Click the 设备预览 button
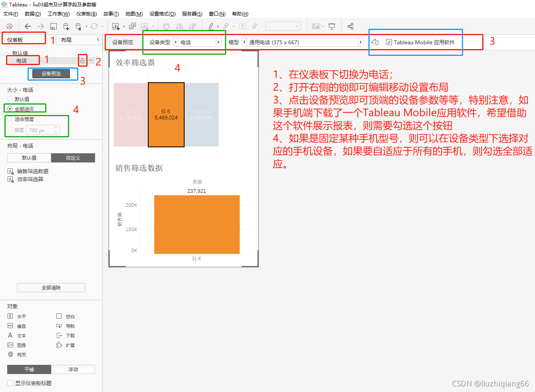535x392 pixels. [x=51, y=73]
